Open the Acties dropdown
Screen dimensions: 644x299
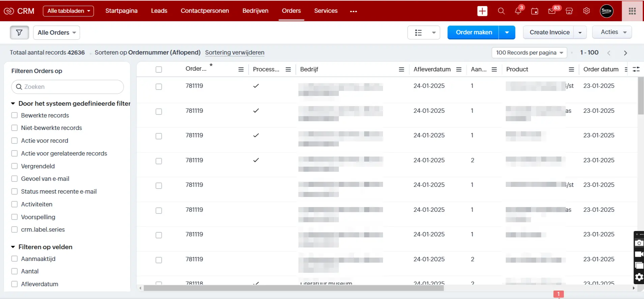pyautogui.click(x=612, y=32)
